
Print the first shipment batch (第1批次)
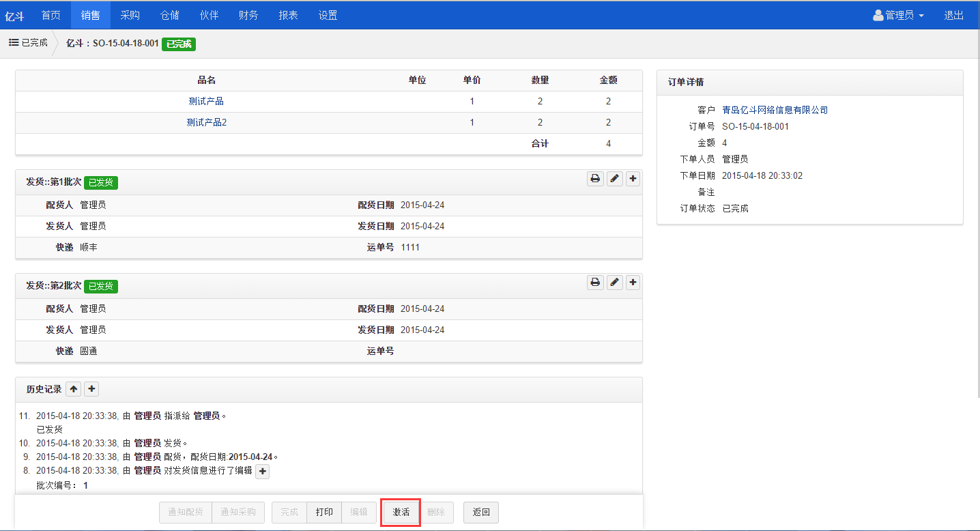click(595, 179)
